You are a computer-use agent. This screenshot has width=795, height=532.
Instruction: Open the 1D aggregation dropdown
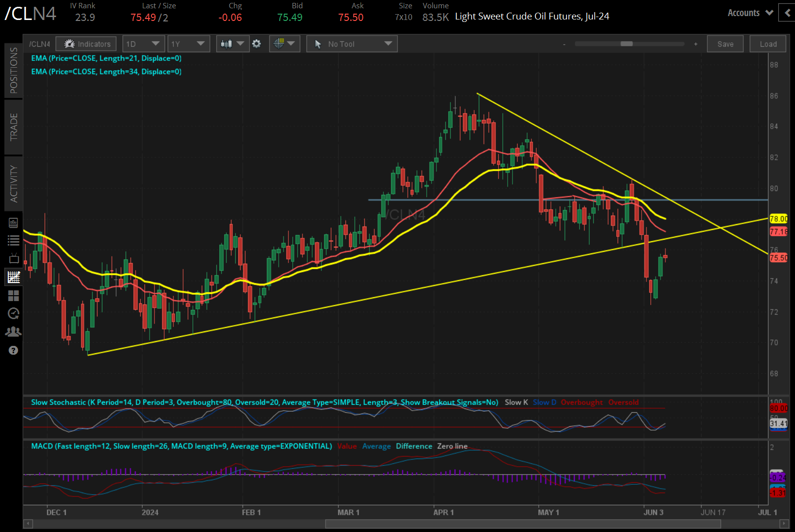(143, 44)
